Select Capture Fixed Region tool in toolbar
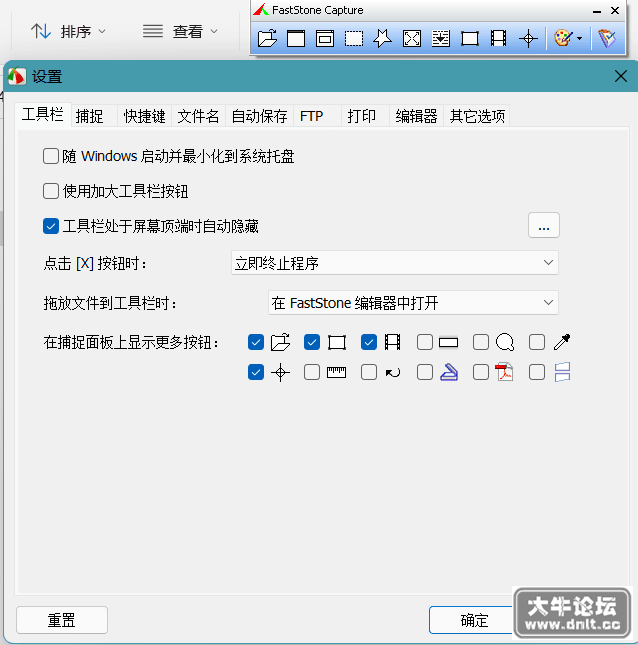Image resolution: width=638 pixels, height=645 pixels. [x=470, y=39]
